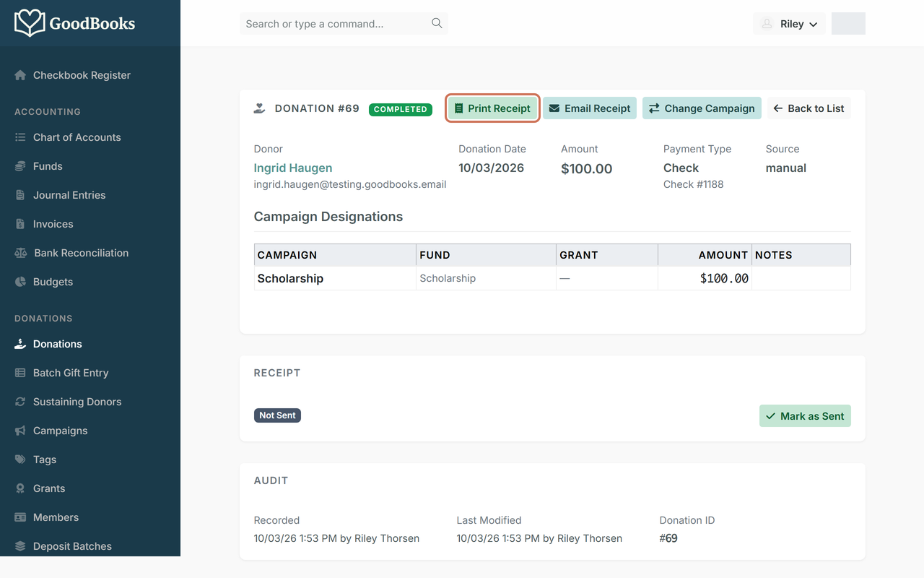Open donor Ingrid Haugen's profile link
924x578 pixels.
[x=293, y=168]
